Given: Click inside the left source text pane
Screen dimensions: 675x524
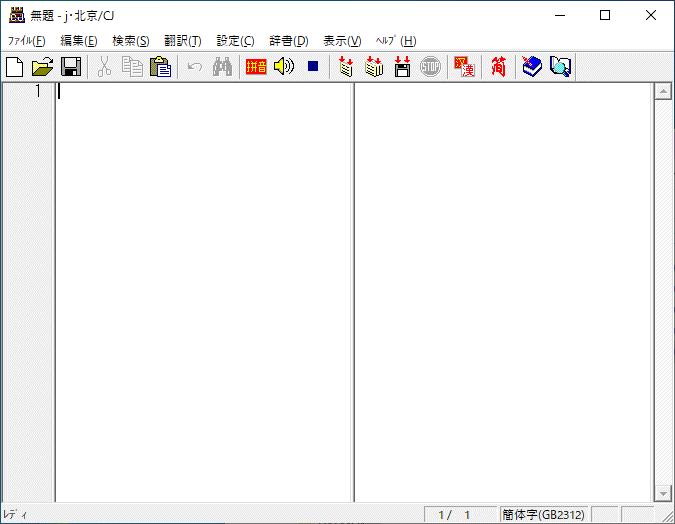Looking at the screenshot, I should pos(204,292).
